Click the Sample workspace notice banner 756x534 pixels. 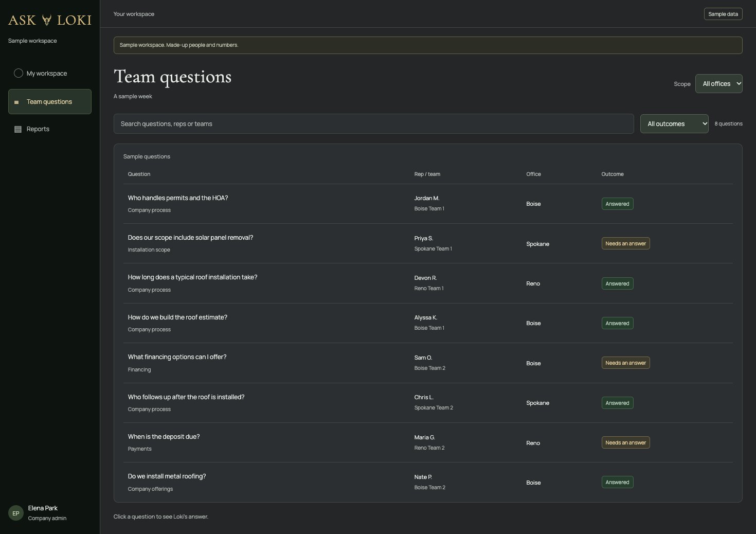click(428, 45)
